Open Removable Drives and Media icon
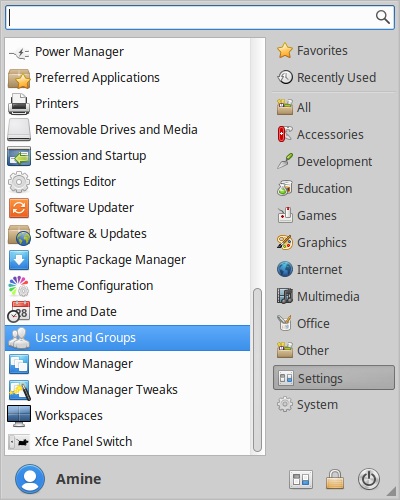The image size is (400, 500). click(x=19, y=130)
